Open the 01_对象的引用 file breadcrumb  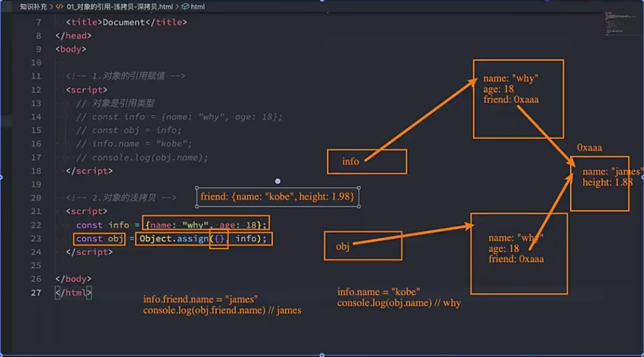120,7
